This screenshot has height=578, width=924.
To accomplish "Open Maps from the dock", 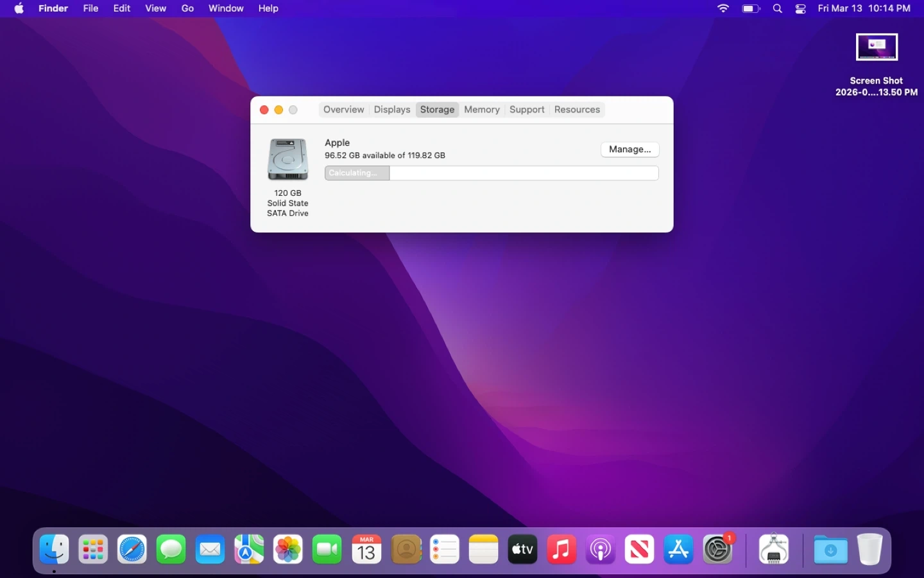I will click(249, 550).
